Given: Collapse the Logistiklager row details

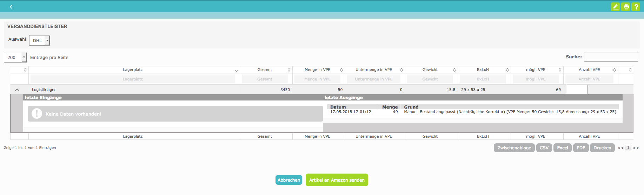Looking at the screenshot, I should tap(17, 90).
